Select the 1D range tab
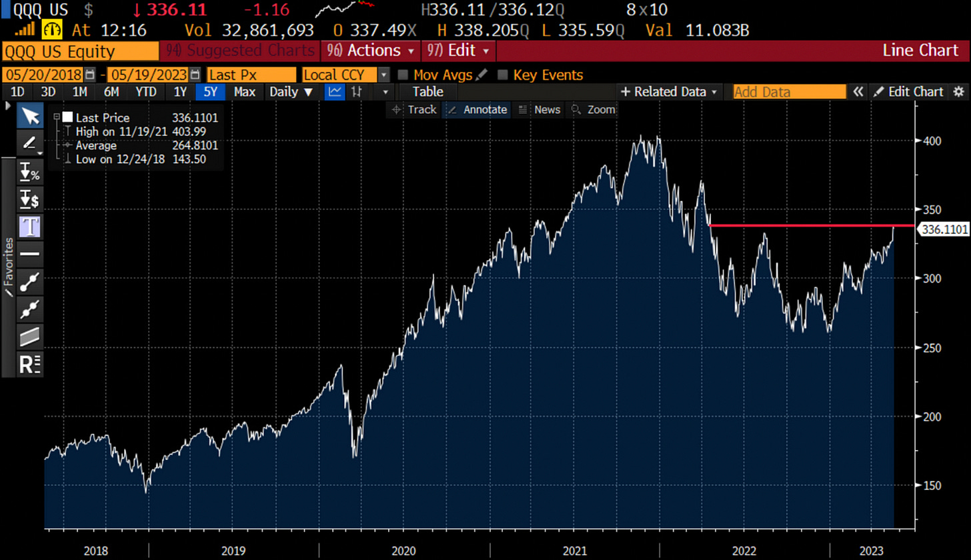The height and width of the screenshot is (560, 971). click(x=19, y=92)
